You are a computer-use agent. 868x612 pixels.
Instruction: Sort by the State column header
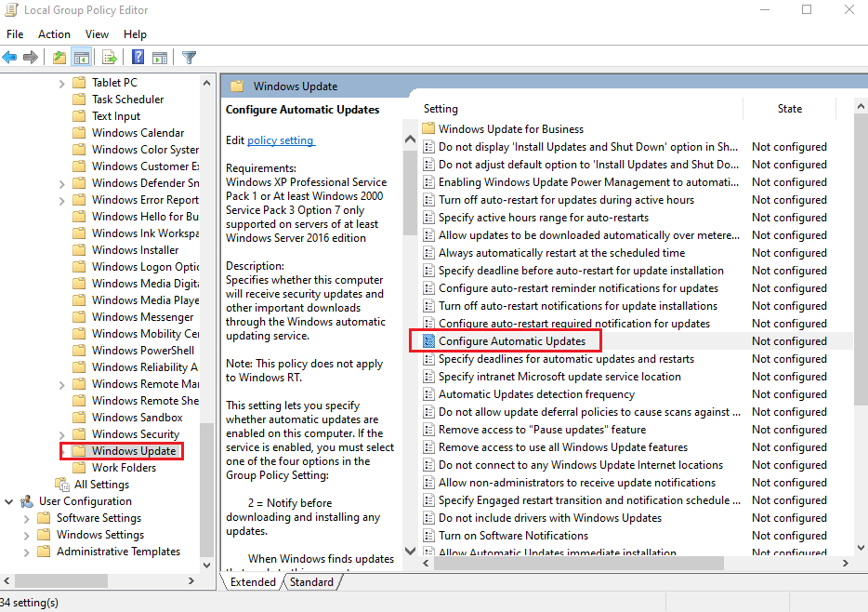[789, 109]
